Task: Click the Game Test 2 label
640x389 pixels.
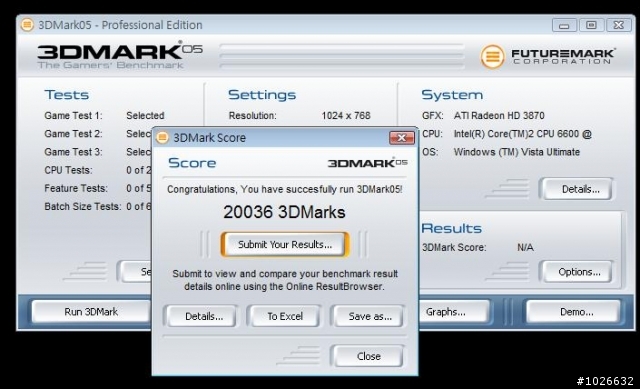Action: coord(73,134)
